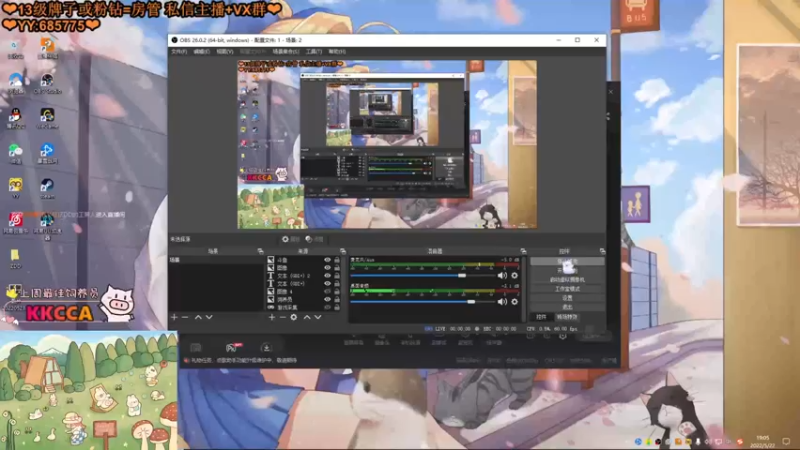Screen dimensions: 800x450
Task: Open the 编辑(E) menu in OBS
Action: (x=202, y=52)
